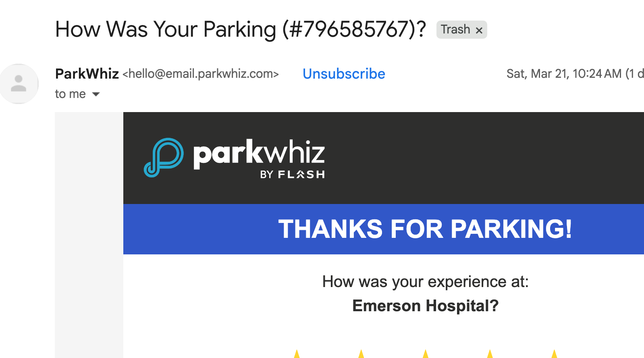Expand recipient details arrow beside "to me"
This screenshot has width=644, height=358.
(96, 94)
